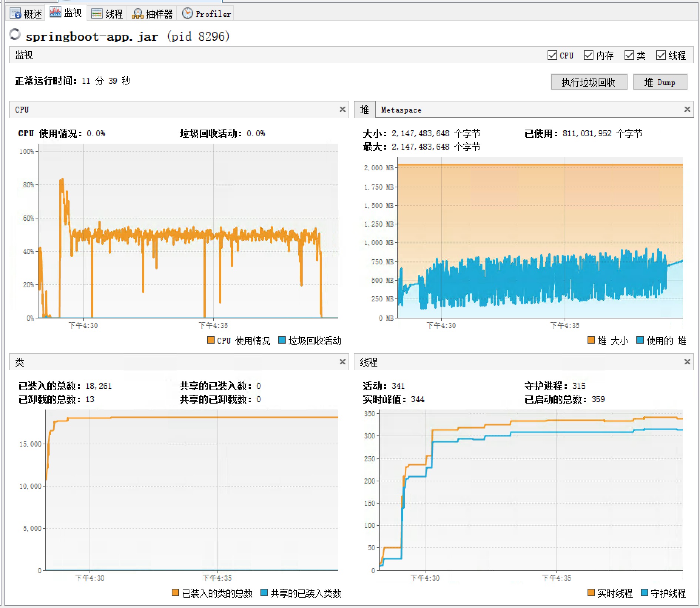Open the 概述 overview tab
This screenshot has height=608, width=700.
point(26,14)
